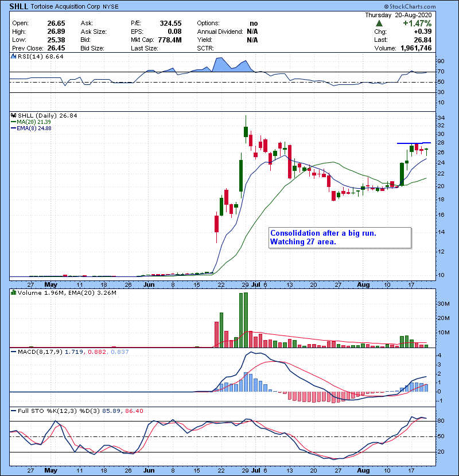Click the RSI 70 axis label
Screen dimensions: 459x476
pos(441,72)
